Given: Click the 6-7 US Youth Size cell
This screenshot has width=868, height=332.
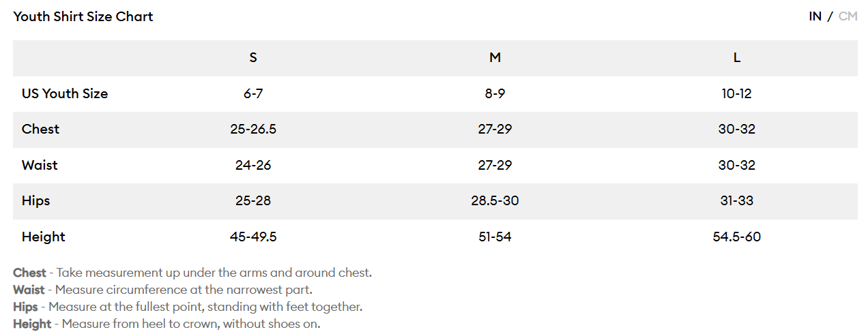Looking at the screenshot, I should pyautogui.click(x=253, y=94).
